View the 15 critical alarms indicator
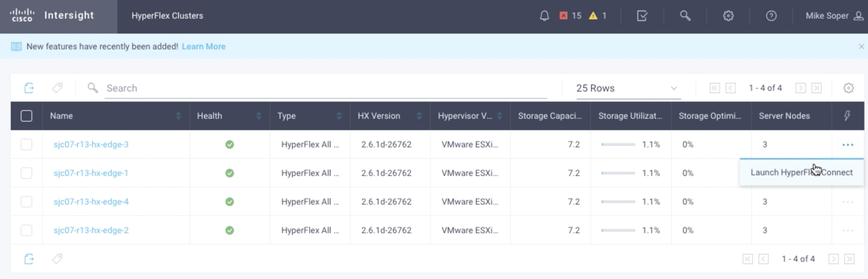868x279 pixels. point(570,16)
